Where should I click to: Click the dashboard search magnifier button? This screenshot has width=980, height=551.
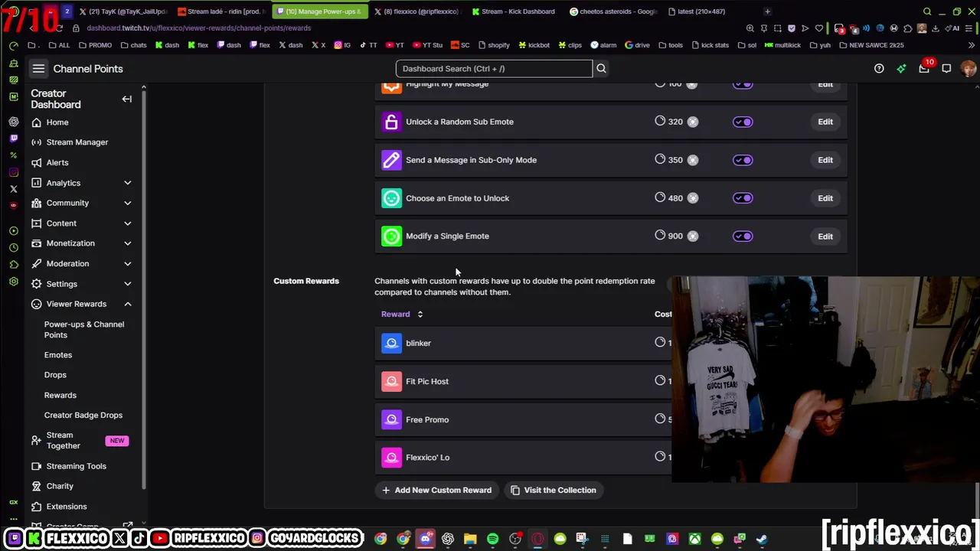pos(601,69)
